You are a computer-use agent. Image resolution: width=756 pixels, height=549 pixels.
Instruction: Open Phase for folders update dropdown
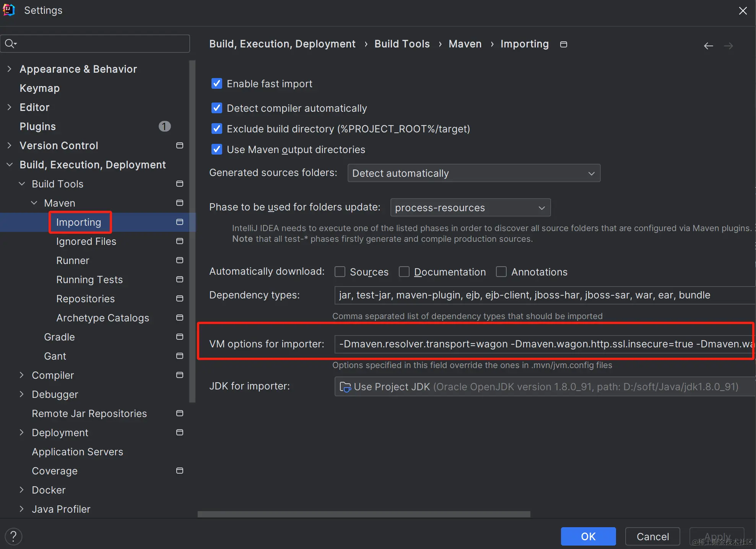coord(470,208)
